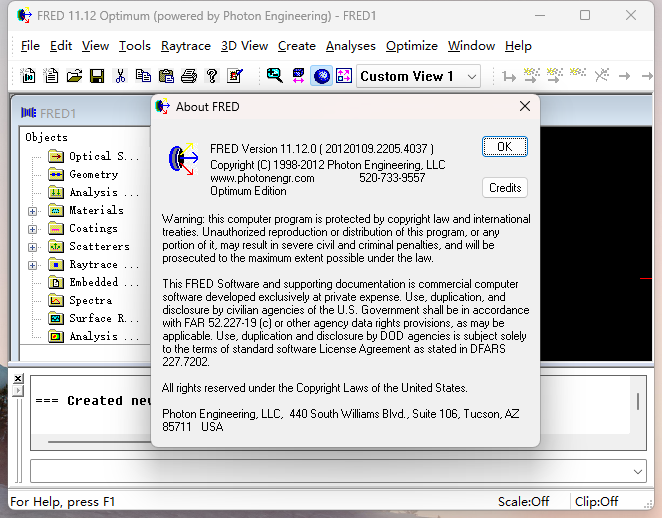Expand the Raytrace tree node

click(x=33, y=266)
